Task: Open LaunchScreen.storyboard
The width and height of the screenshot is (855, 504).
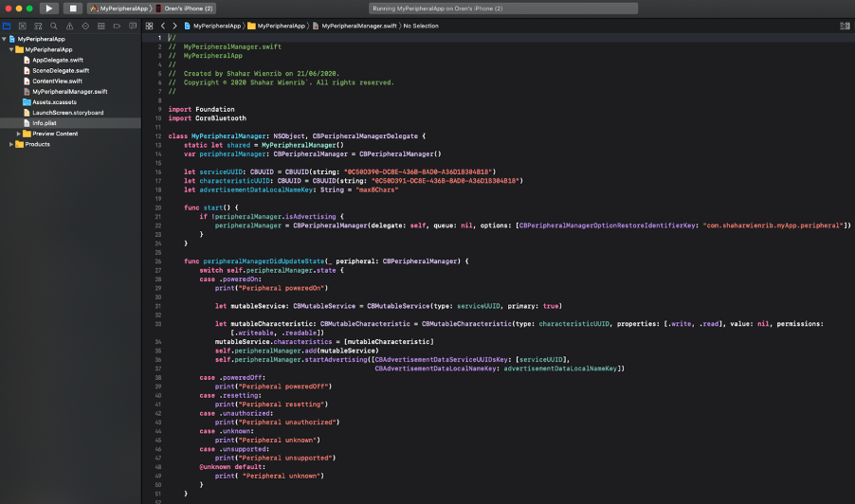Action: click(x=67, y=113)
